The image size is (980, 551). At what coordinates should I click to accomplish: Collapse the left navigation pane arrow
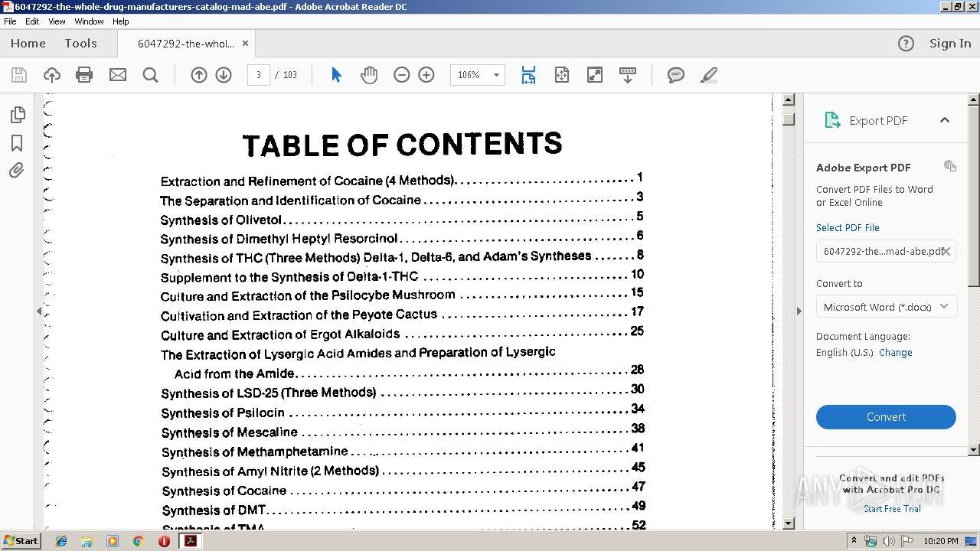coord(39,311)
